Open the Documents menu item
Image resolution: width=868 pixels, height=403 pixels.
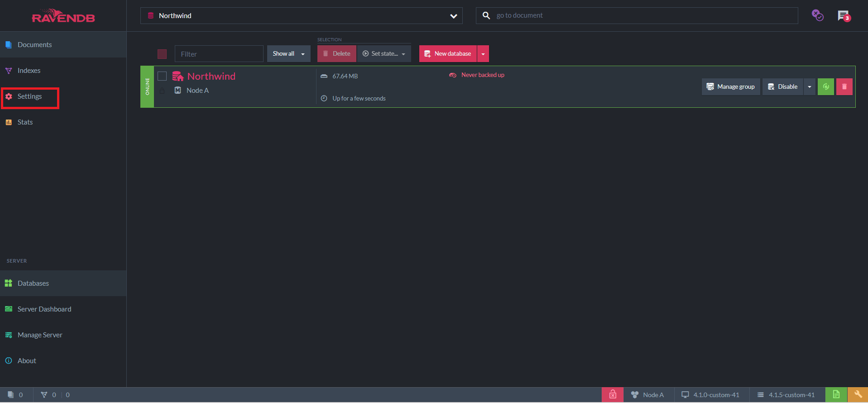[x=63, y=44]
